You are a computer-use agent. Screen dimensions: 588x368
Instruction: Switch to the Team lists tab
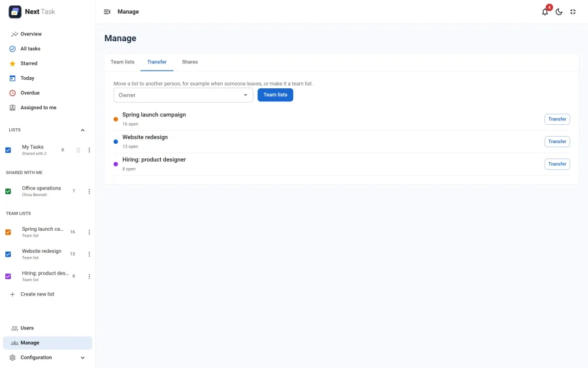[122, 62]
